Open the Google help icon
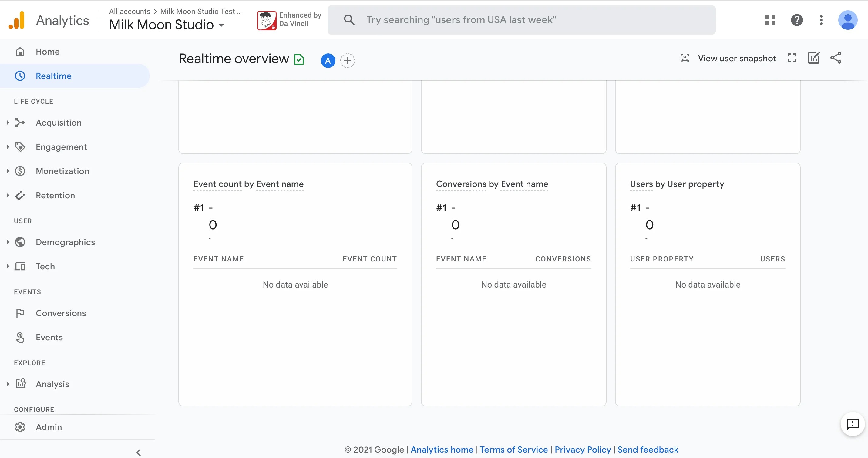 click(797, 20)
